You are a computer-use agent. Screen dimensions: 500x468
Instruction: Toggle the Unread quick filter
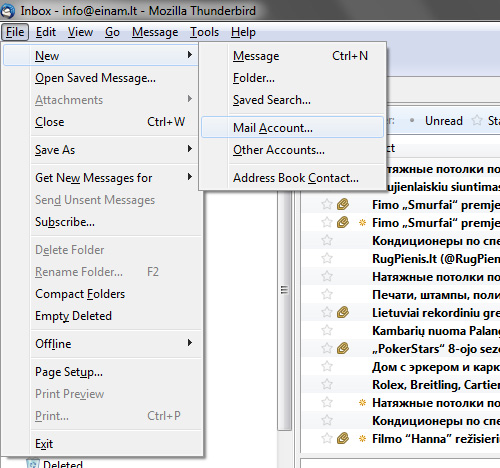tap(444, 121)
